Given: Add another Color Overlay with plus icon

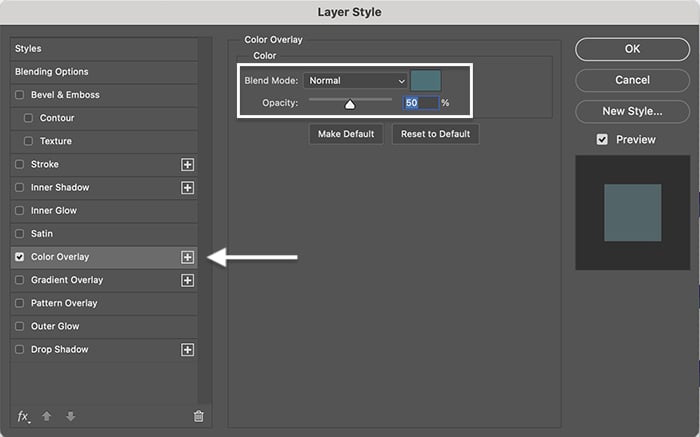Looking at the screenshot, I should pyautogui.click(x=188, y=257).
